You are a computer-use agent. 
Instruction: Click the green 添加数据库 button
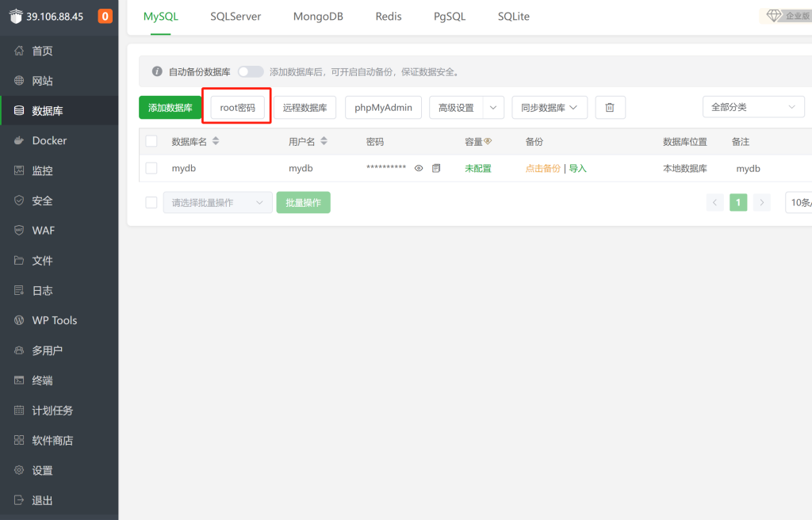click(x=170, y=108)
